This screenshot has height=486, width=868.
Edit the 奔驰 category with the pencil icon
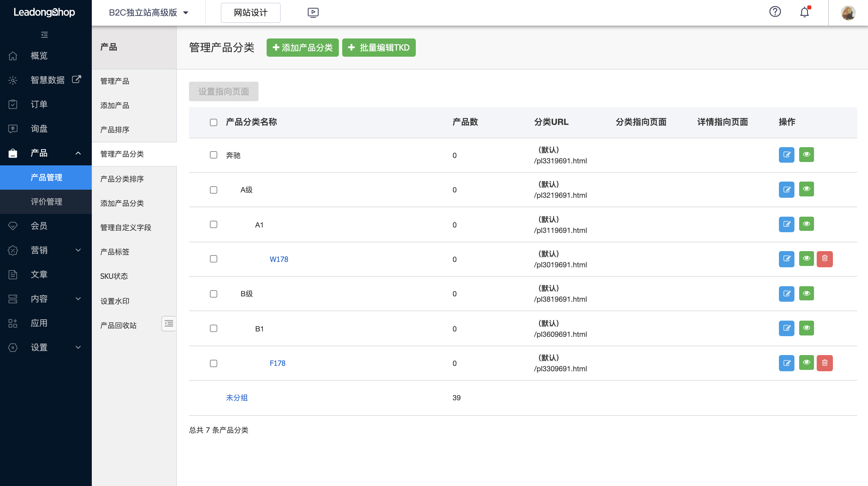coord(787,155)
